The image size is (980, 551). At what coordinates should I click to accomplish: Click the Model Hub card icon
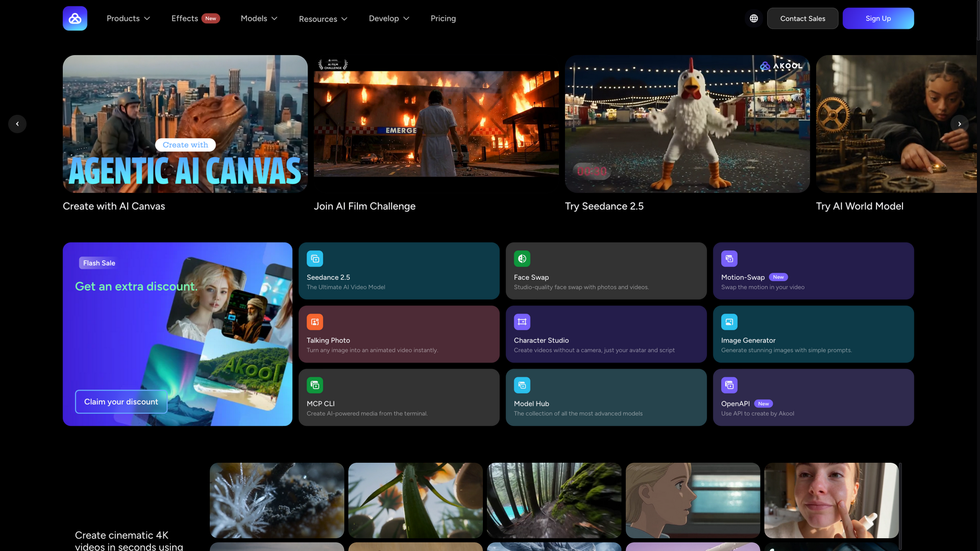522,385
